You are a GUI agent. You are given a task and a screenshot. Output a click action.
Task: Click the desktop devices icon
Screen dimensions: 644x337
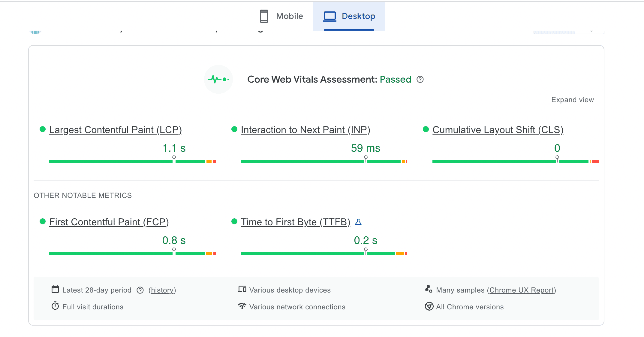click(x=242, y=289)
